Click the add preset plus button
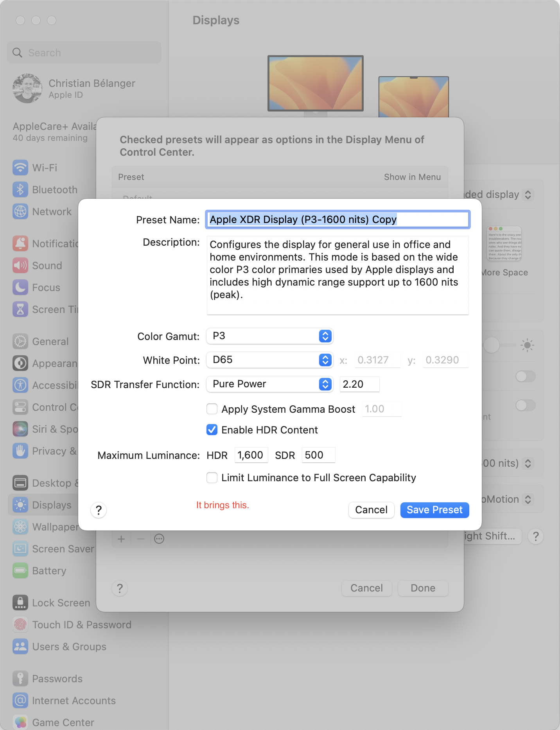Viewport: 560px width, 730px height. tap(121, 539)
